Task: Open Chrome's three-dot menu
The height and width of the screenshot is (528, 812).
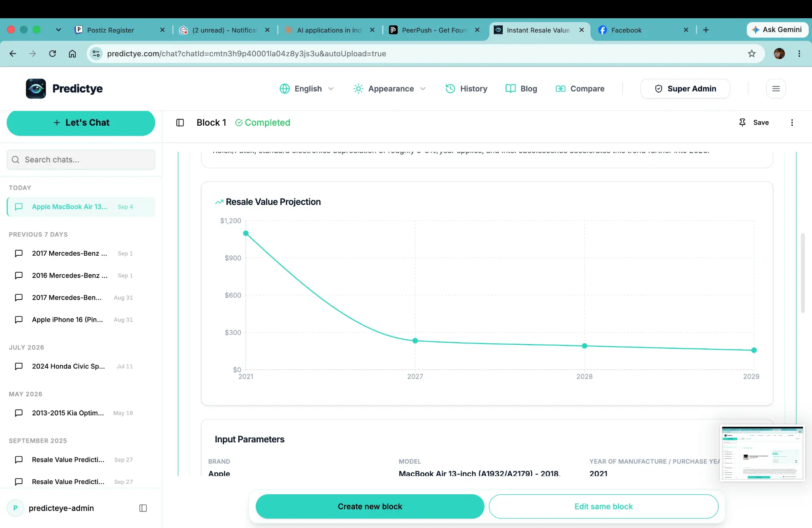Action: [x=799, y=54]
